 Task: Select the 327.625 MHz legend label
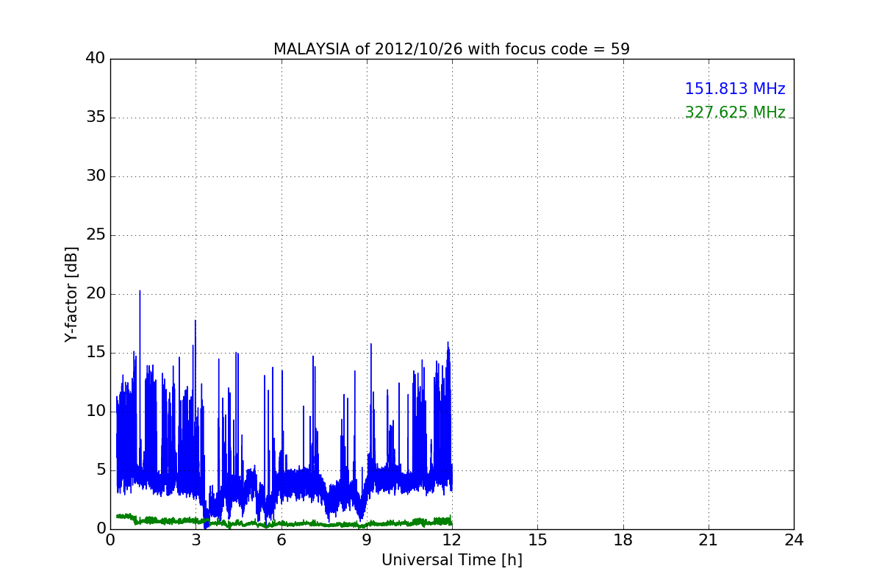735,112
